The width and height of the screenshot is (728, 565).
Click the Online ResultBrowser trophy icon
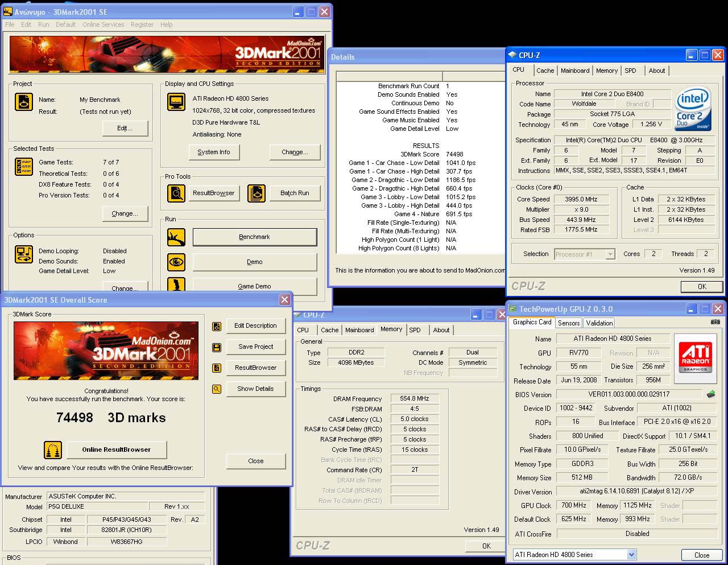tap(53, 450)
